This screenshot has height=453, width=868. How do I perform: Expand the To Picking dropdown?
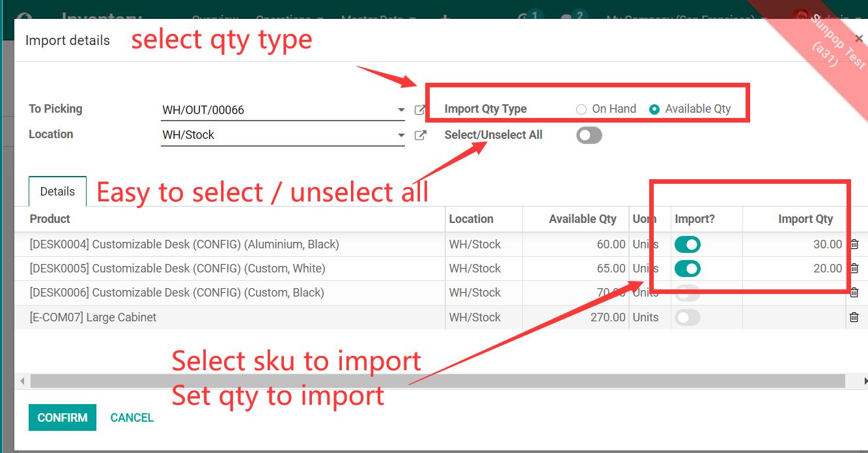tap(401, 110)
